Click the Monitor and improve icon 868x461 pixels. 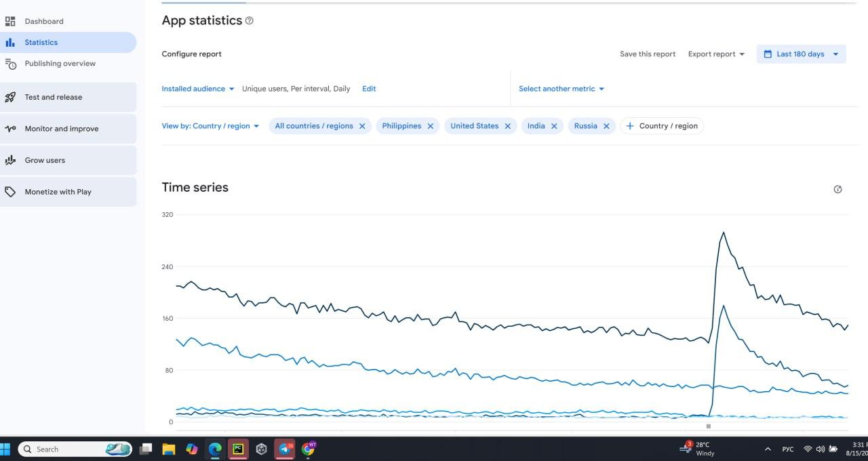[11, 128]
